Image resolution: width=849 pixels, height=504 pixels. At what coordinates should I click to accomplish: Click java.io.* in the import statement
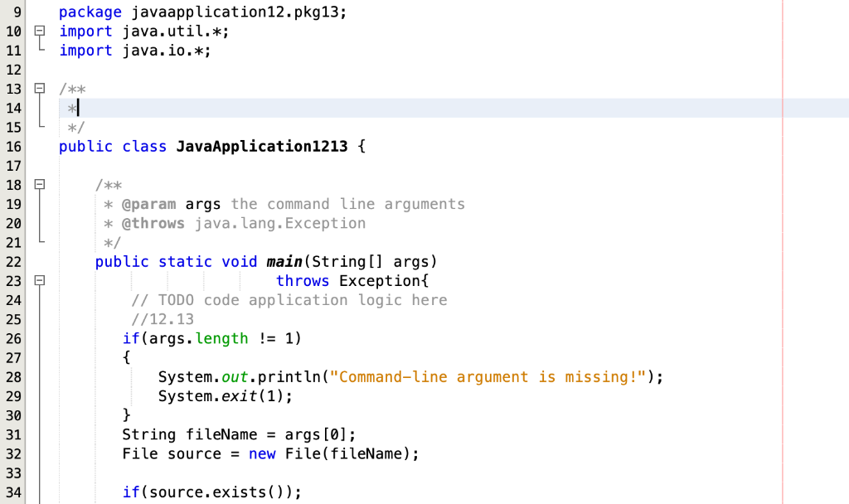163,51
